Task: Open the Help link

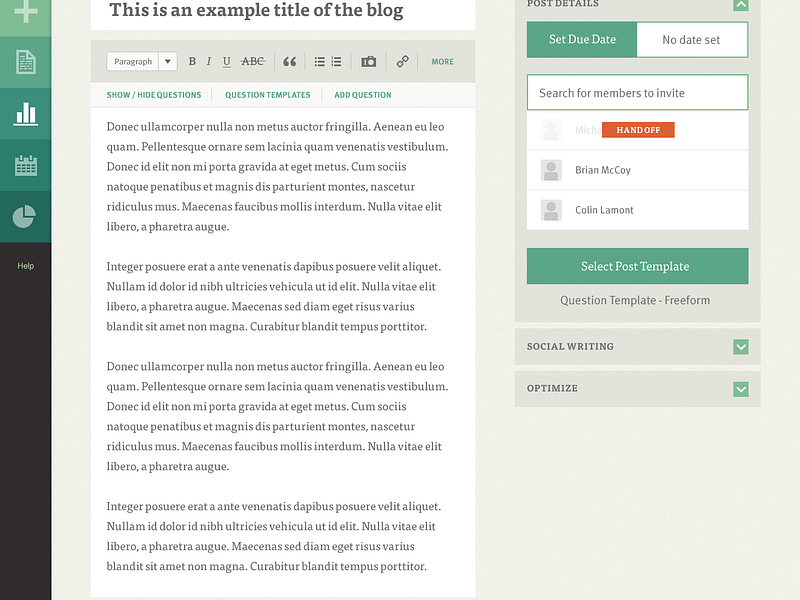Action: 25,265
